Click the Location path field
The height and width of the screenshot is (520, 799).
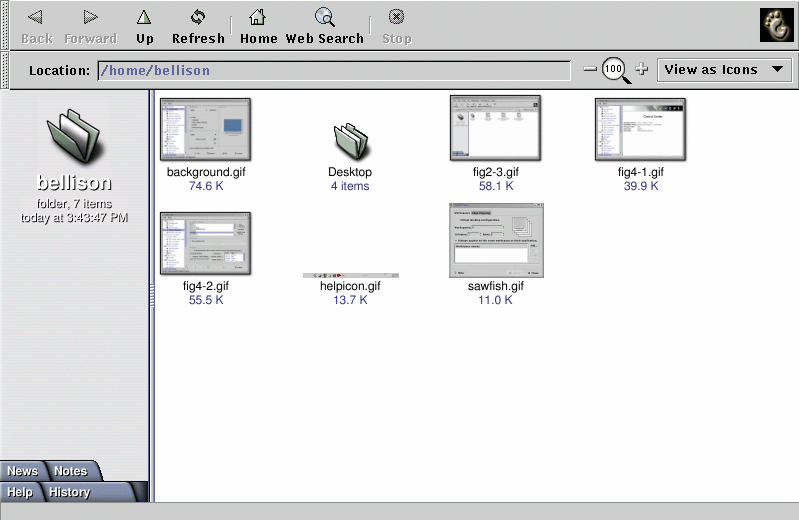point(334,71)
